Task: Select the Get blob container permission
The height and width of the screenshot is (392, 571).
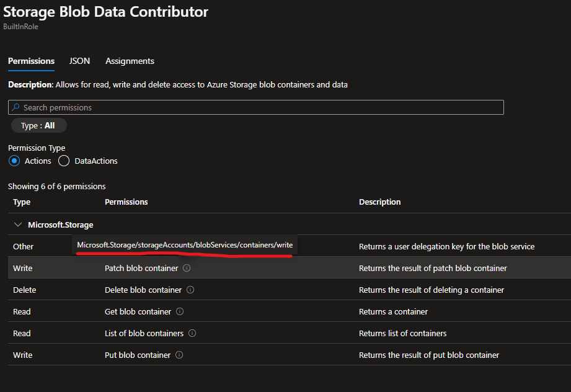Action: click(x=138, y=311)
